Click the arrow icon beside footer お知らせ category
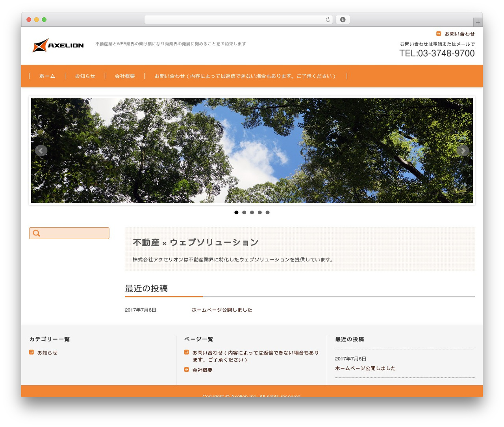This screenshot has width=504, height=427. (x=31, y=352)
